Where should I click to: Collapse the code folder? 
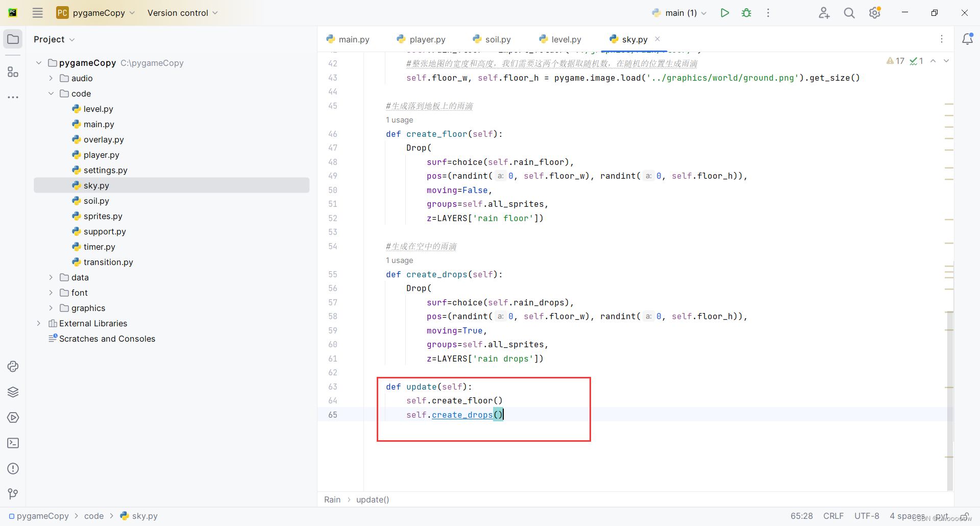(51, 93)
